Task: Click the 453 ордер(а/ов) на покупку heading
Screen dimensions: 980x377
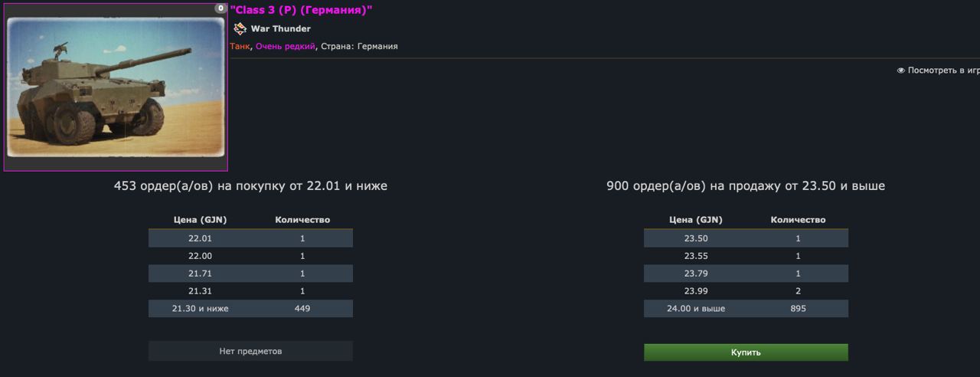Action: [x=250, y=185]
